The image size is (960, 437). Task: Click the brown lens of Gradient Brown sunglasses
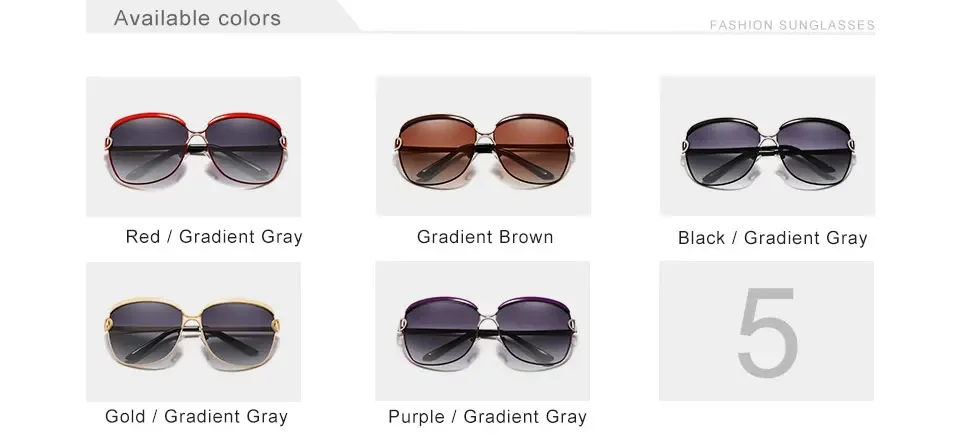point(438,147)
